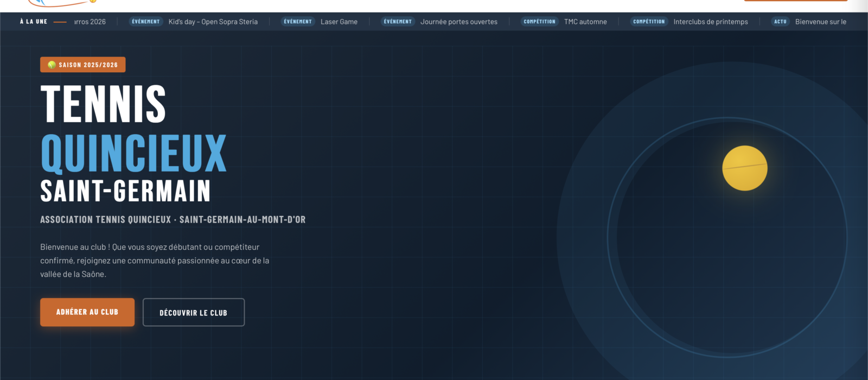Open Interclubs de printemps ticker link

click(711, 22)
